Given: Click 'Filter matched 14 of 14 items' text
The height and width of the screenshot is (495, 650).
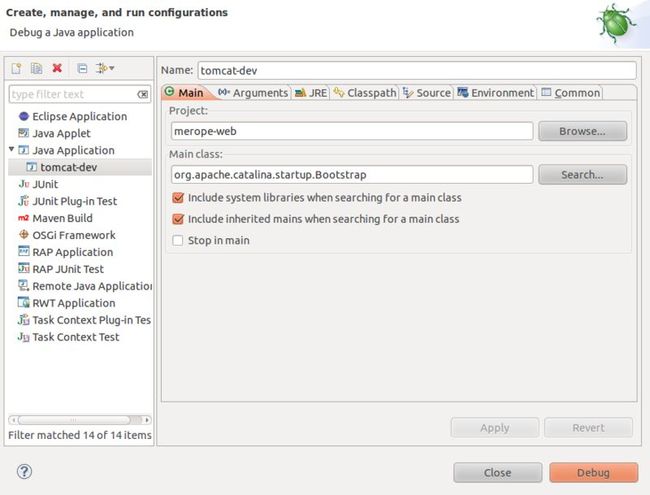Looking at the screenshot, I should (x=80, y=435).
